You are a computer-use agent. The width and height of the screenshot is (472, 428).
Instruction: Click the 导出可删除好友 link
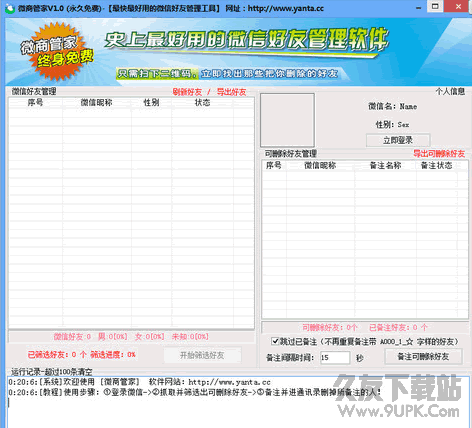439,154
